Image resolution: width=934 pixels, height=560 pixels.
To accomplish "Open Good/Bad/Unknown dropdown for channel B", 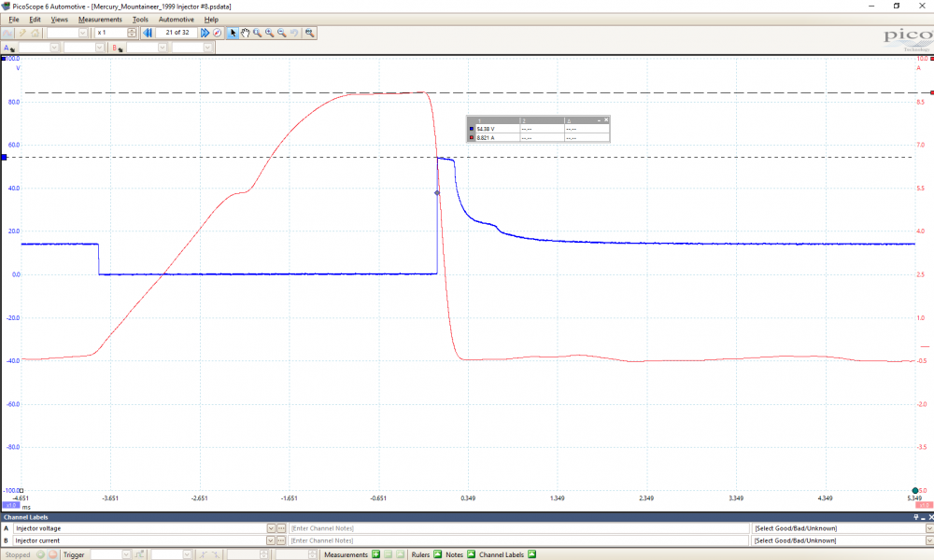I will pos(927,540).
